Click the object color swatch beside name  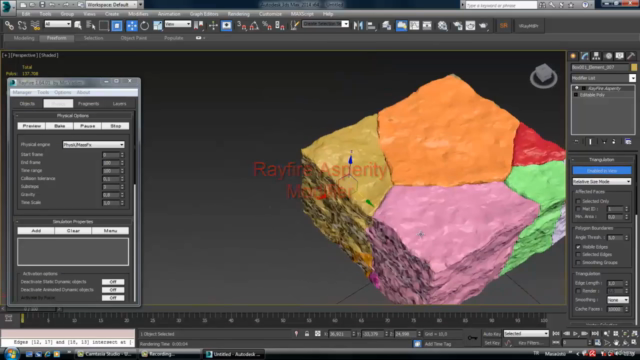pyautogui.click(x=633, y=67)
